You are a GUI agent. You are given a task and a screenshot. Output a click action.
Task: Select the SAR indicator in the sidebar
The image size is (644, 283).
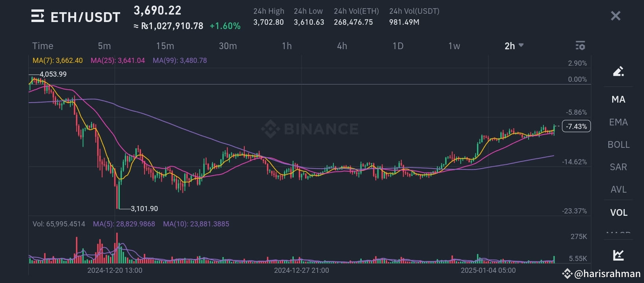(x=618, y=167)
